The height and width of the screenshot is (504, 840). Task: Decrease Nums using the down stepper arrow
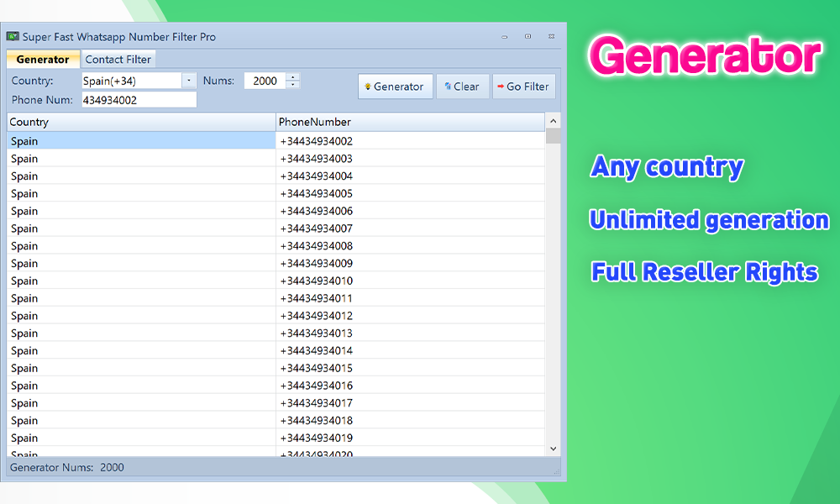(x=292, y=84)
